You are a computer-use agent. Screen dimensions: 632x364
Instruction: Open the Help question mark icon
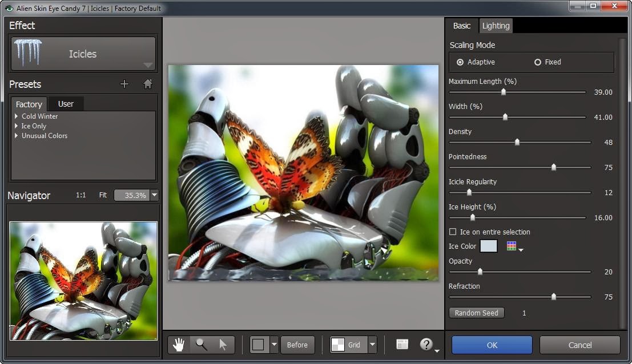tap(426, 344)
